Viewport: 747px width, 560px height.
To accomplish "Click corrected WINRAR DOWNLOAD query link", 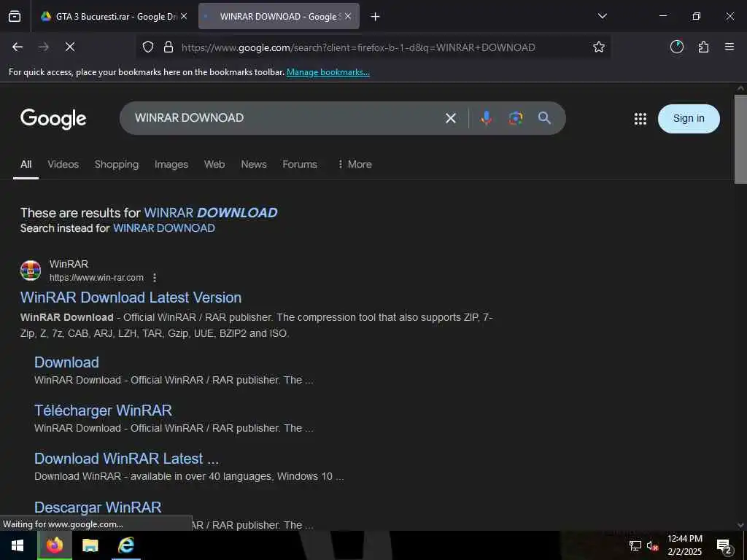I will [x=211, y=213].
